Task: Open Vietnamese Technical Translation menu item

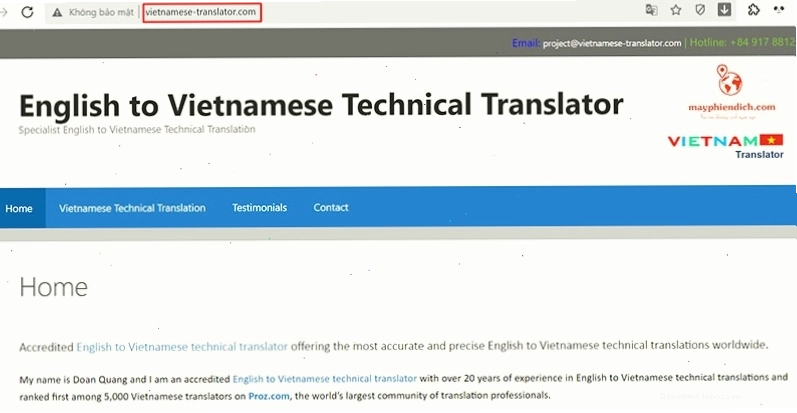Action: [132, 208]
